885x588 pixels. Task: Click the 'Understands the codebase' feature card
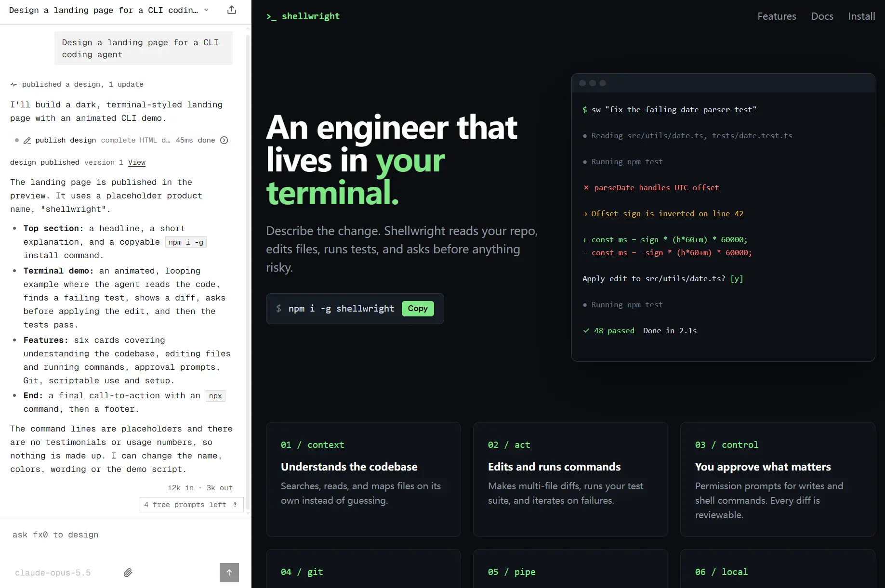point(363,479)
